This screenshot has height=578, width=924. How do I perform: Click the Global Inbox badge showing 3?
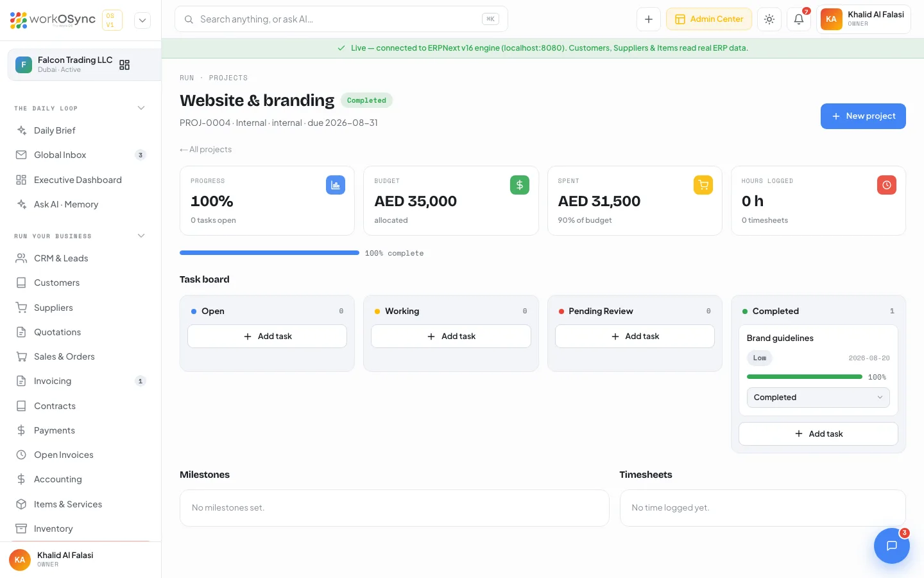coord(141,155)
